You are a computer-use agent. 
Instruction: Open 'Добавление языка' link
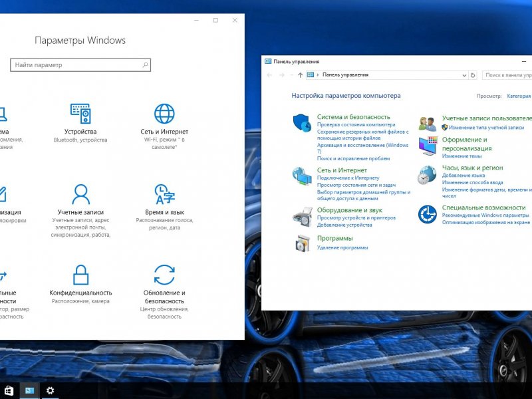(x=463, y=176)
